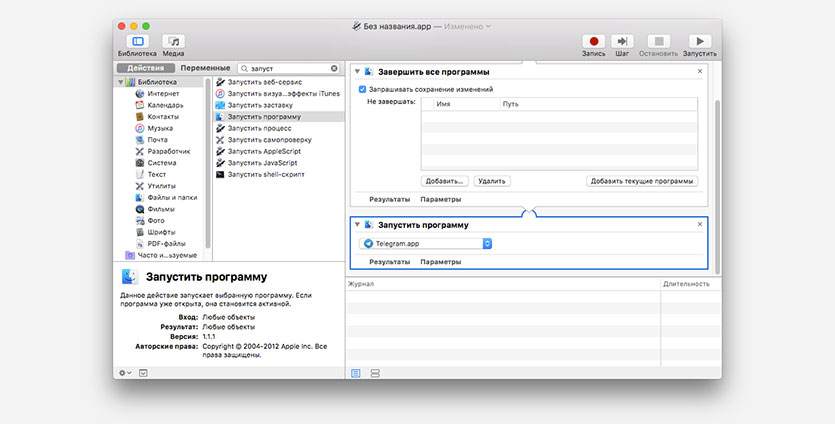Viewport: 835px width, 424px height.
Task: Click the Библиотека toolbar icon
Action: click(137, 42)
